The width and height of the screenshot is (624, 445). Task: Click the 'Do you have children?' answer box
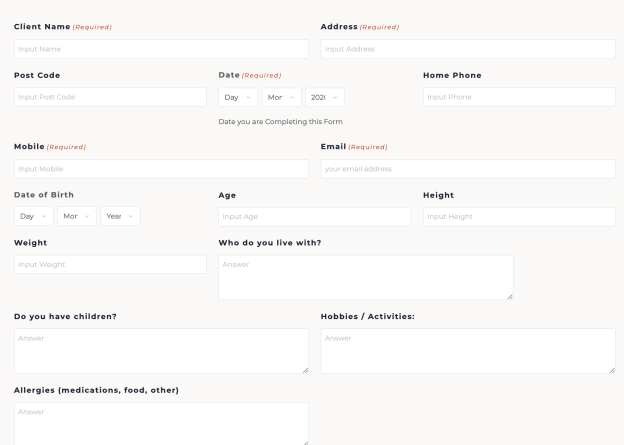click(x=161, y=351)
